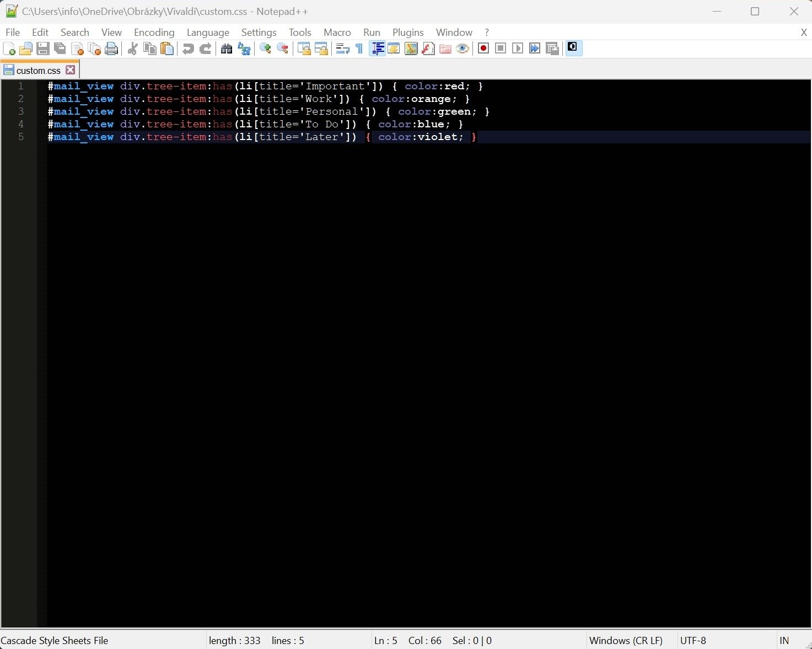The image size is (812, 649).
Task: Click the Copy toolbar icon
Action: click(149, 49)
